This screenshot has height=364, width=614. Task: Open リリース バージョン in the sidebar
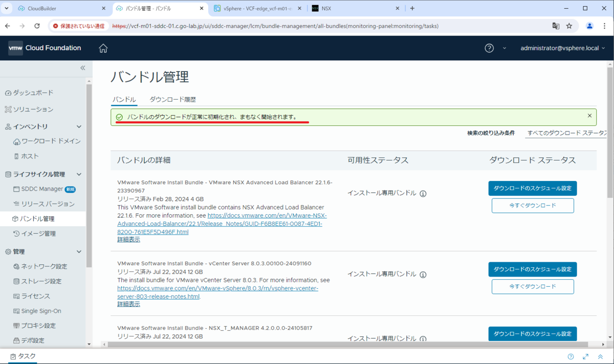coord(44,204)
